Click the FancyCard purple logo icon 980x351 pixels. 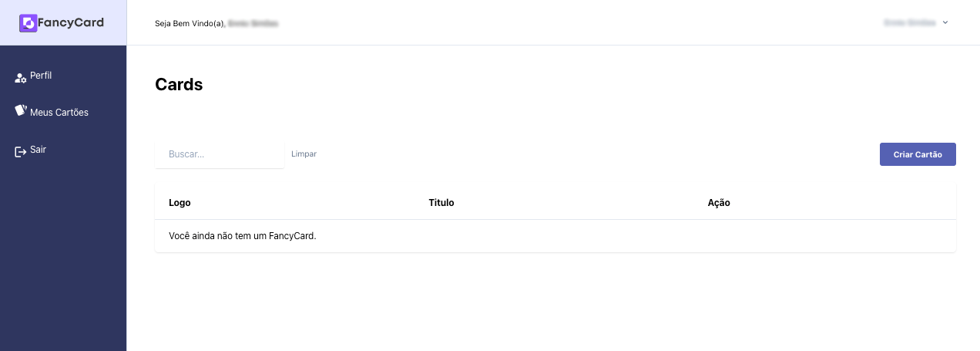pos(28,23)
